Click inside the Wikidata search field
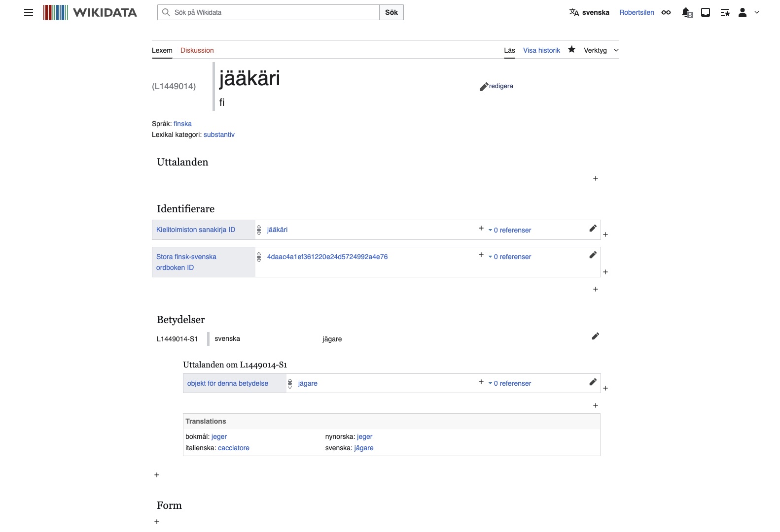This screenshot has height=532, width=780. (269, 12)
